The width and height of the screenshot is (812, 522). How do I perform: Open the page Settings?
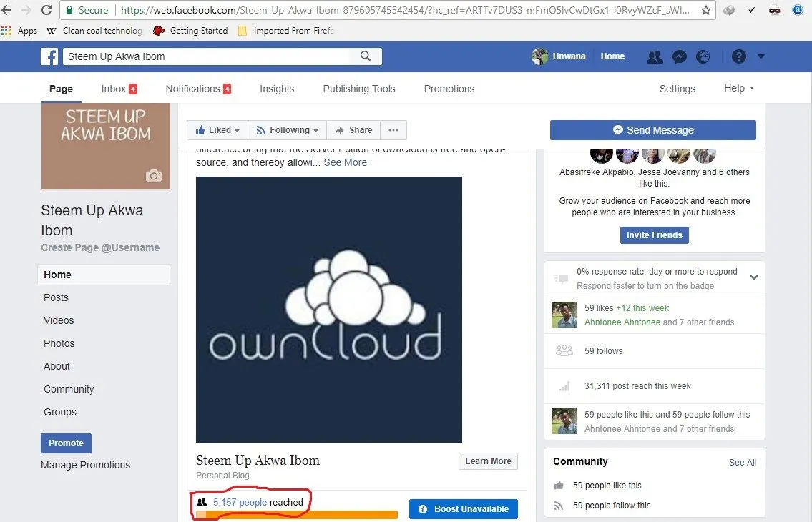coord(678,89)
